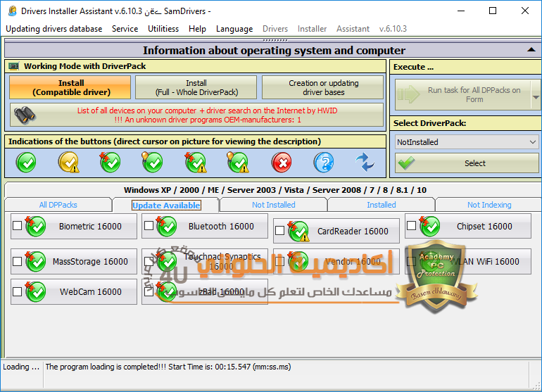
Task: Check the Bluetooth 16000 checkbox
Action: (x=148, y=226)
